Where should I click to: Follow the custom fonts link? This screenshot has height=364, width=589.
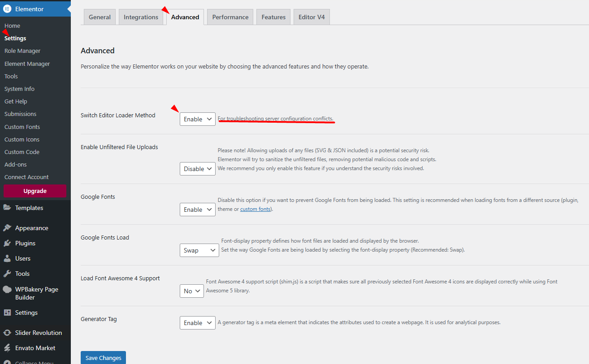point(256,209)
